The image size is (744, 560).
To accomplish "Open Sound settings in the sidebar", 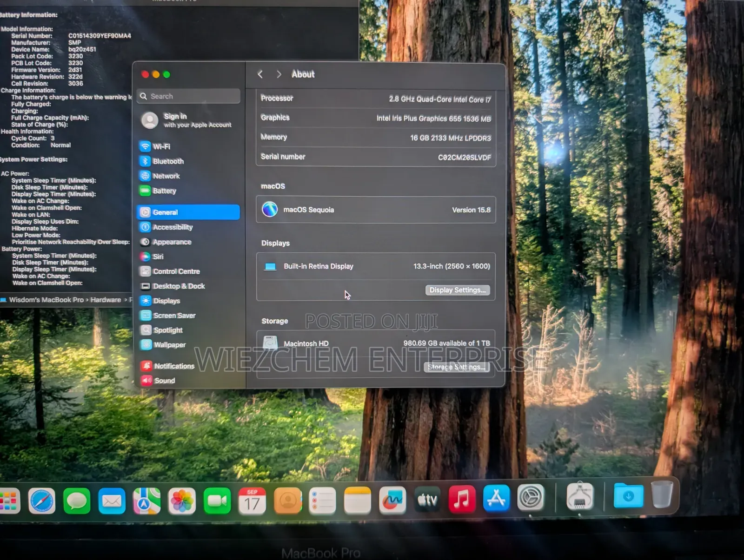I will click(x=188, y=381).
